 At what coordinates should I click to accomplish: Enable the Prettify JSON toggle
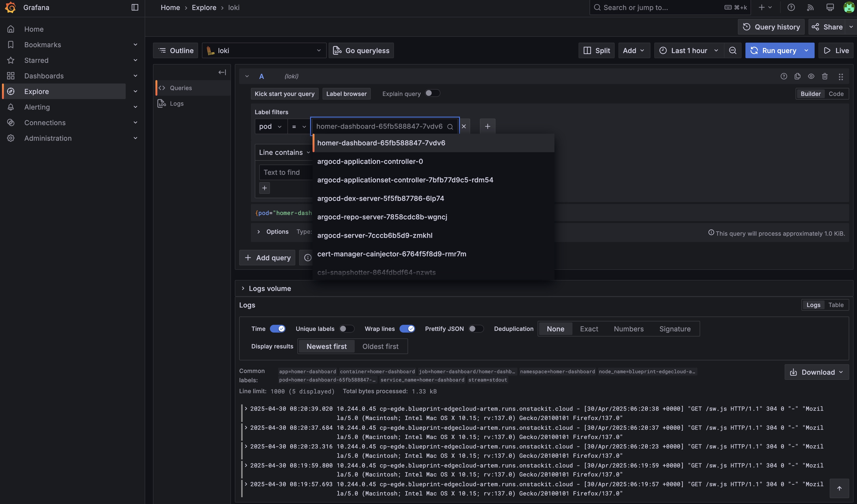point(476,329)
